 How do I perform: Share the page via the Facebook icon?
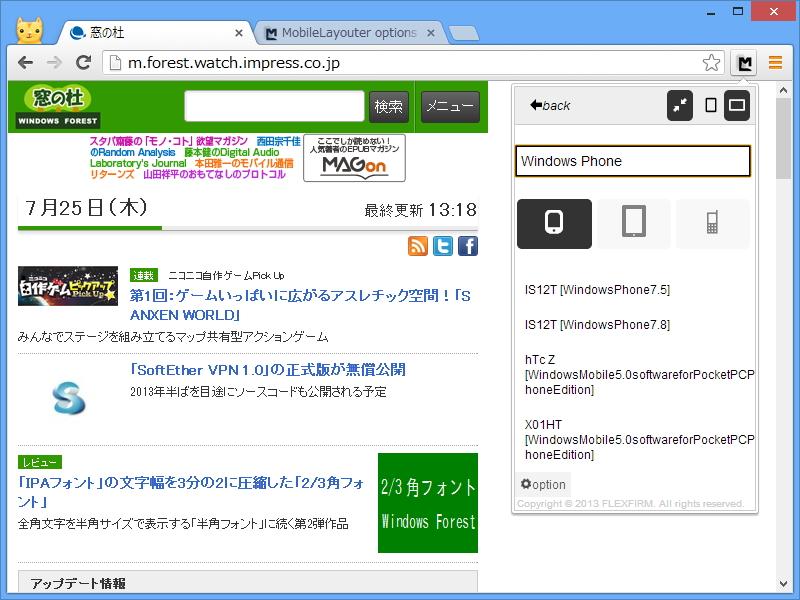click(x=467, y=246)
